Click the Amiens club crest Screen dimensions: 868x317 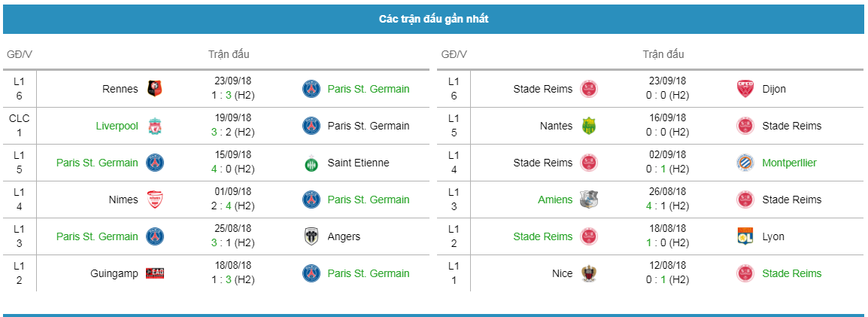pyautogui.click(x=589, y=200)
